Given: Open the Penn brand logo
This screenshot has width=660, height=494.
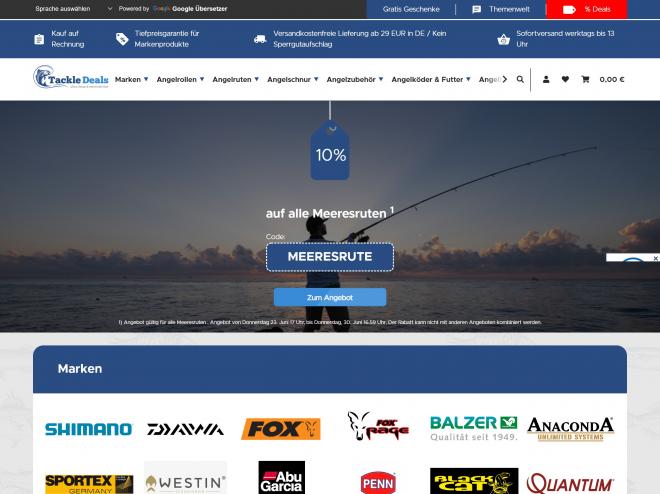Looking at the screenshot, I should click(x=378, y=483).
